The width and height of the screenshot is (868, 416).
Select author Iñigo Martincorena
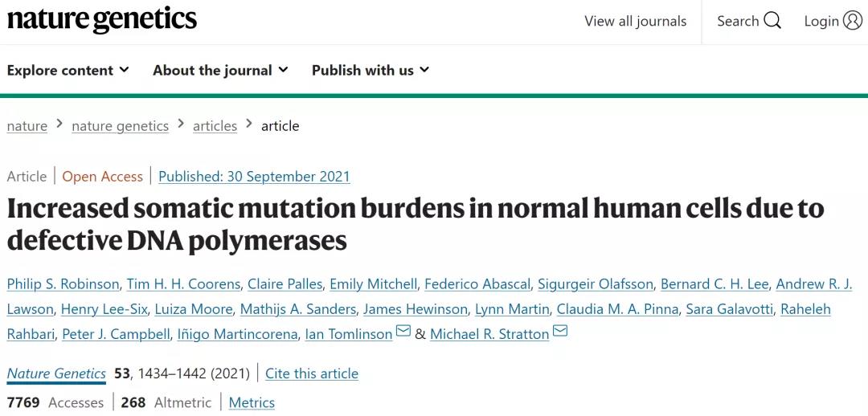[x=237, y=334]
